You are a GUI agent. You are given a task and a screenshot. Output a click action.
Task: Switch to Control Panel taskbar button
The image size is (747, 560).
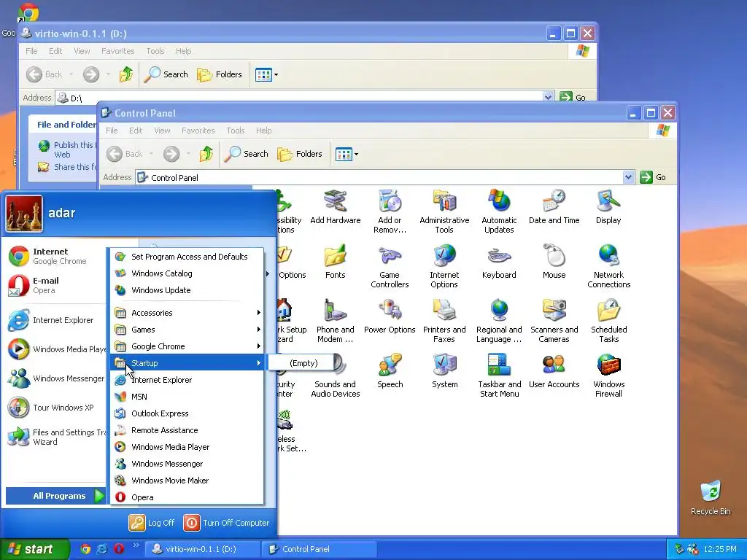coord(320,549)
